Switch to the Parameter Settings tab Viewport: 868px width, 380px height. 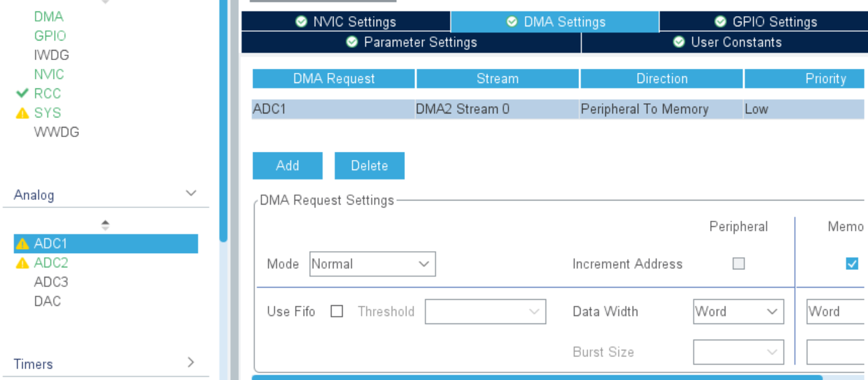point(411,43)
